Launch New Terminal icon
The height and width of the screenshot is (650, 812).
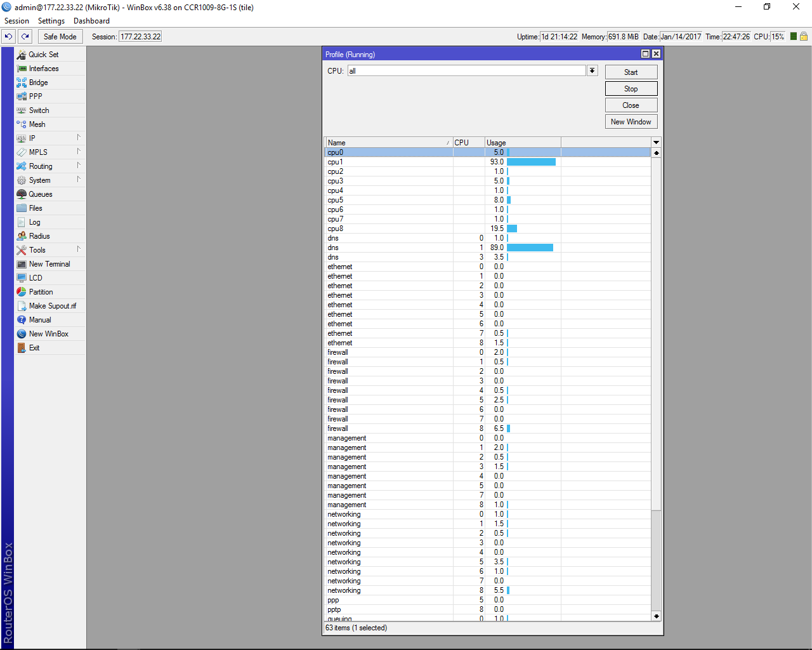tap(22, 264)
